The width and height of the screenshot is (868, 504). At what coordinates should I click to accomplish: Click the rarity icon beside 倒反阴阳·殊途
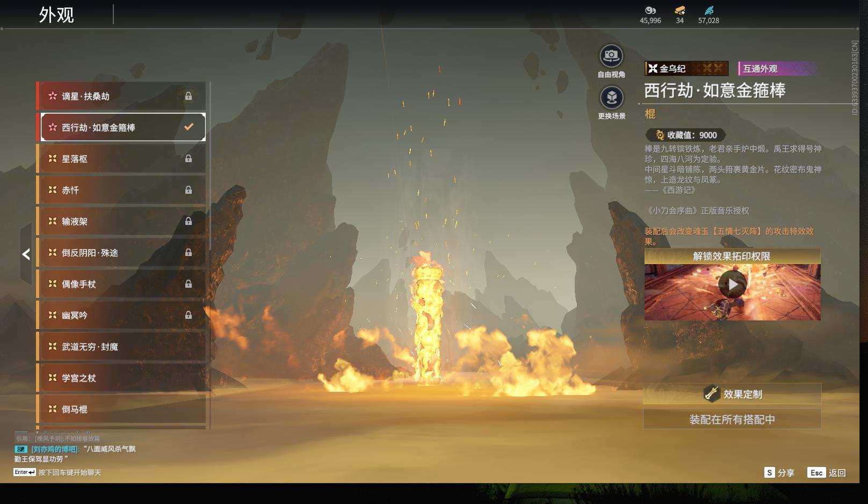pyautogui.click(x=53, y=253)
